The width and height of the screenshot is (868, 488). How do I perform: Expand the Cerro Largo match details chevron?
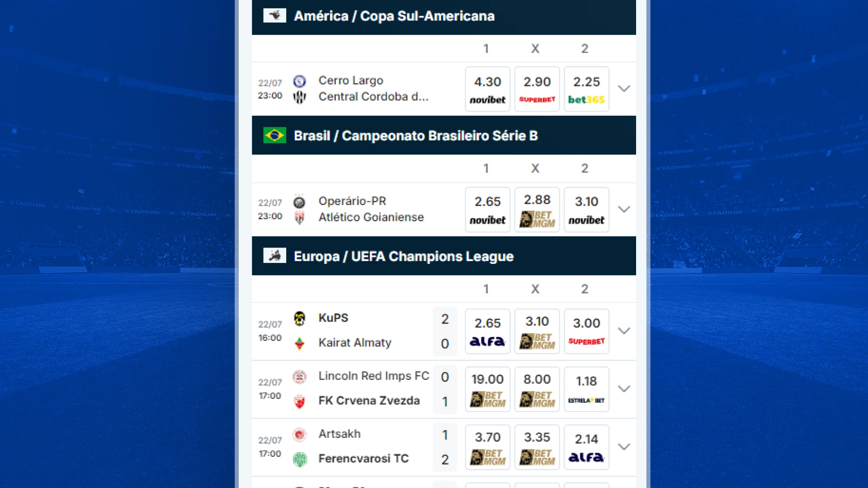click(624, 89)
